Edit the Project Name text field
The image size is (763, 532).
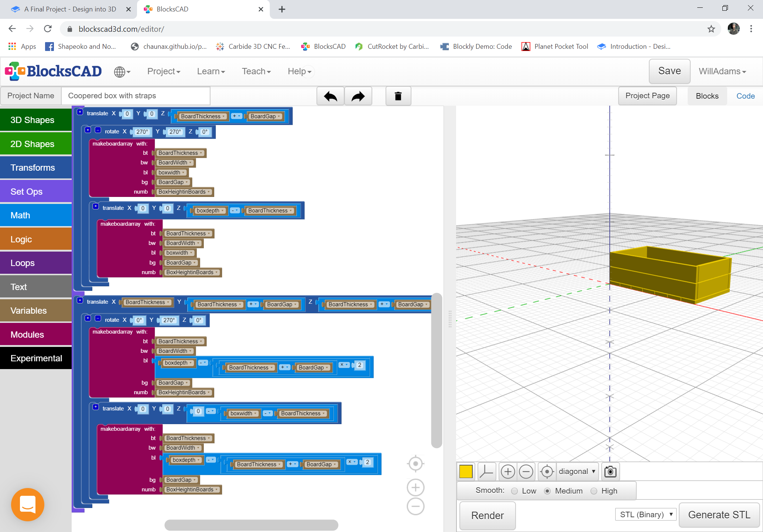coord(136,96)
